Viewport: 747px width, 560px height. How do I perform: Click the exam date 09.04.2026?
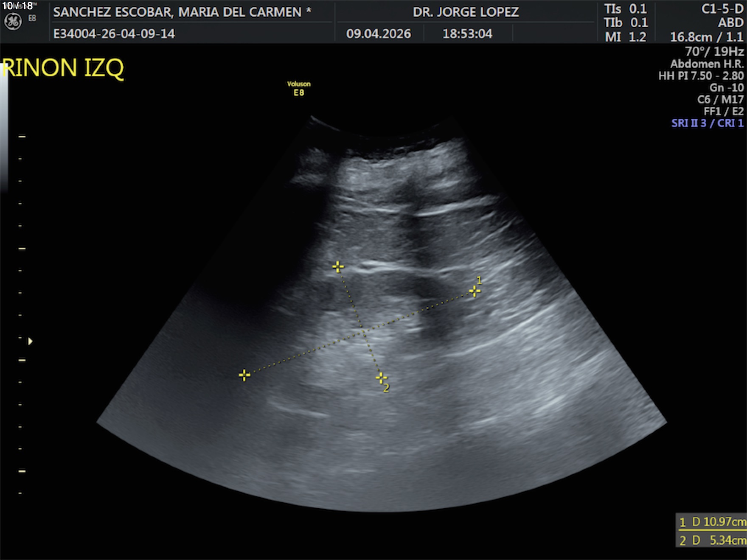pyautogui.click(x=379, y=34)
